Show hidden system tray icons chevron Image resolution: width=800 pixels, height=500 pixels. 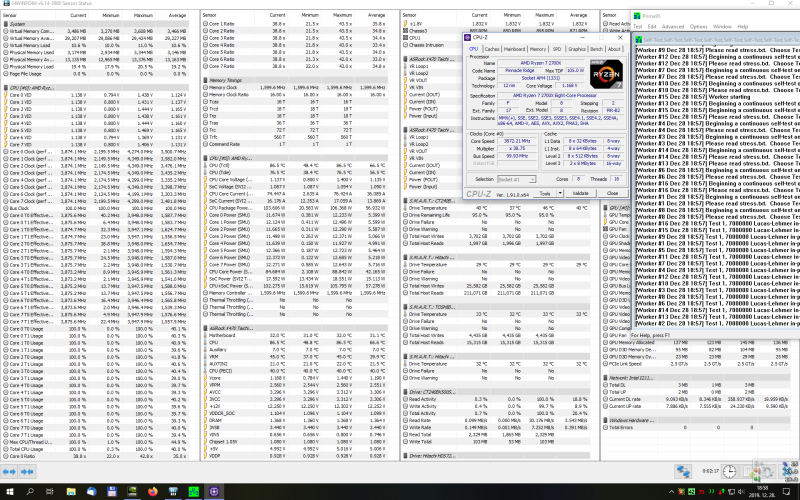[672, 492]
